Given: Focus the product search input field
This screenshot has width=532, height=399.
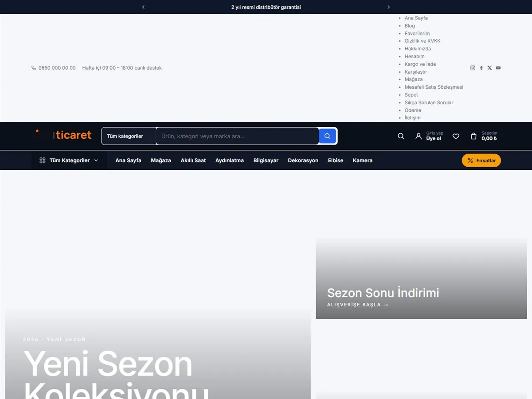Looking at the screenshot, I should [237, 136].
